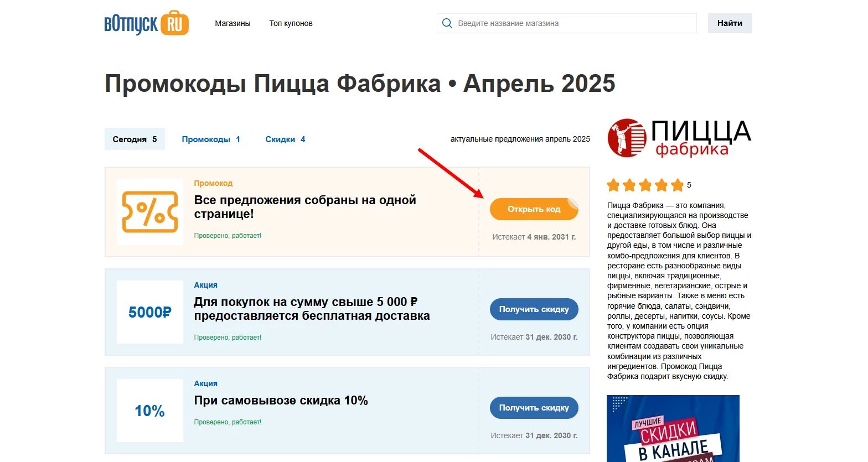Click Получить скидку for free delivery offer

pos(534,309)
